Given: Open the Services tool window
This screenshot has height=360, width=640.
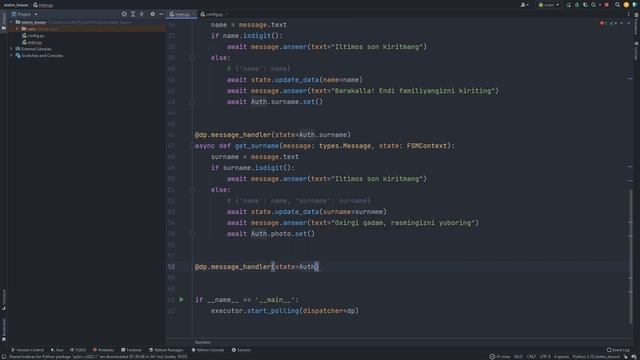Looking at the screenshot, I should coord(241,350).
